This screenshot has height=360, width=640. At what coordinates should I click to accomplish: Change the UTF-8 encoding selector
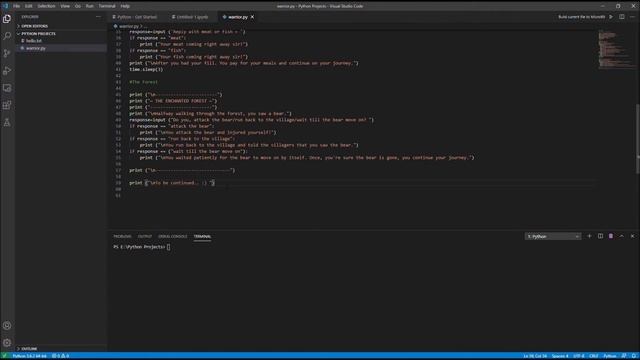click(578, 356)
